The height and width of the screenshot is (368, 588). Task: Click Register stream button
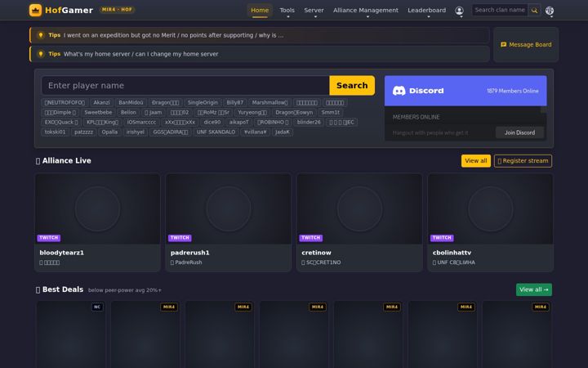click(x=523, y=161)
